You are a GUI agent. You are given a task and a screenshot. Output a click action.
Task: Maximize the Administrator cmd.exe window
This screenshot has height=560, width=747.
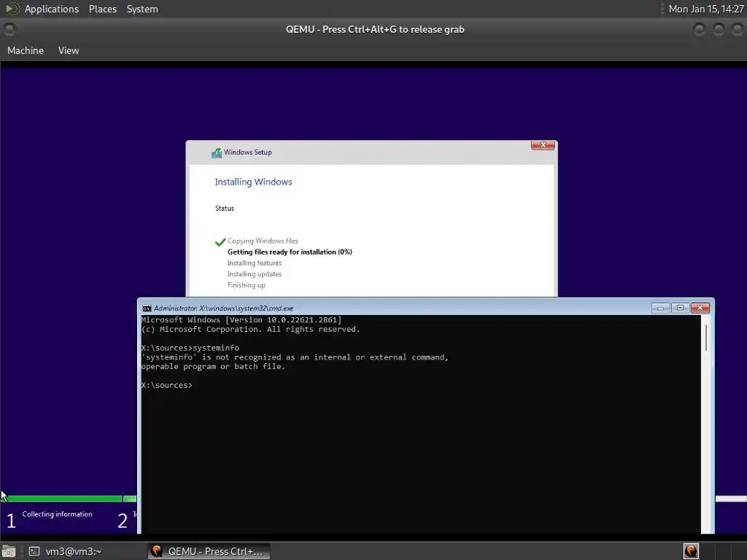[681, 308]
